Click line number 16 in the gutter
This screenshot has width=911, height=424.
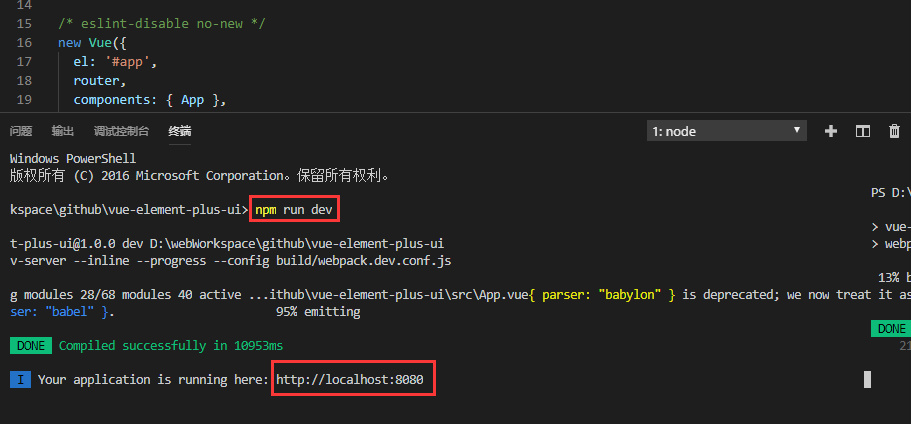[24, 42]
